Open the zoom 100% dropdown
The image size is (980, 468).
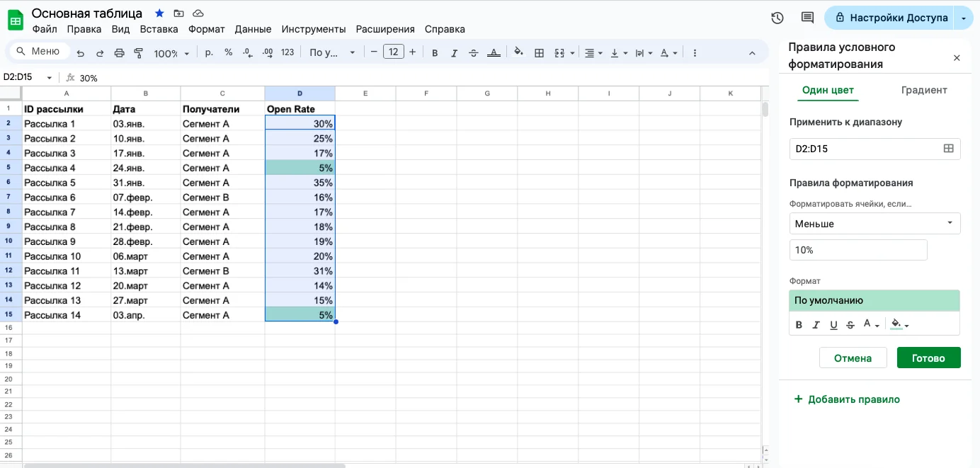click(x=171, y=53)
